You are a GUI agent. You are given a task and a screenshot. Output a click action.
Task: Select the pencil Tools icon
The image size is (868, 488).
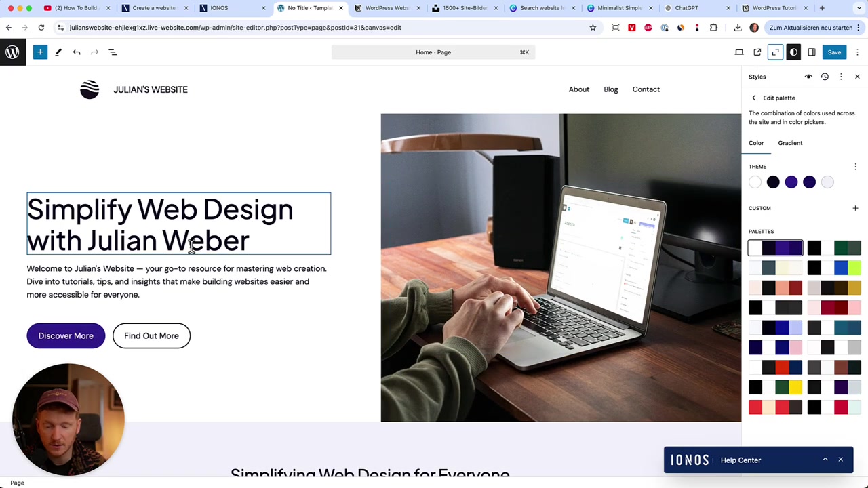click(x=58, y=52)
